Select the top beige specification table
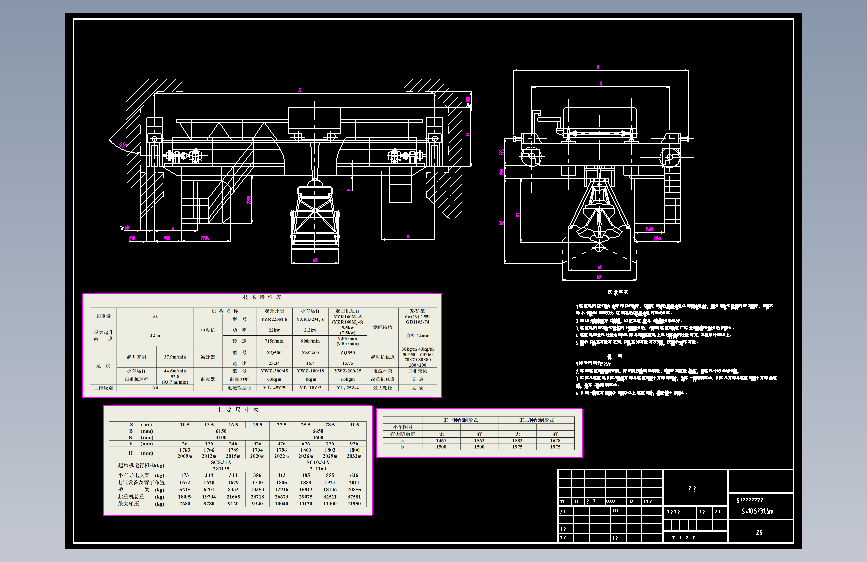This screenshot has height=562, width=867. (262, 345)
